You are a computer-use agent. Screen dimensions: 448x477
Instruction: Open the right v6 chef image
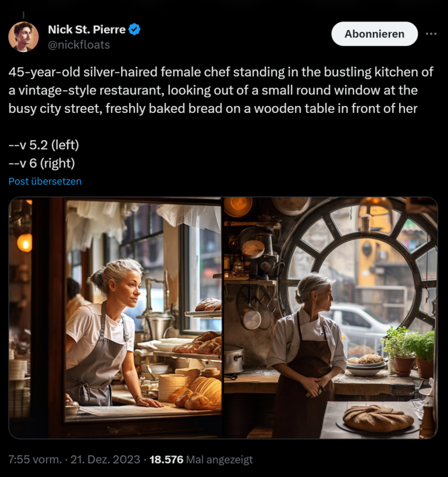click(330, 317)
